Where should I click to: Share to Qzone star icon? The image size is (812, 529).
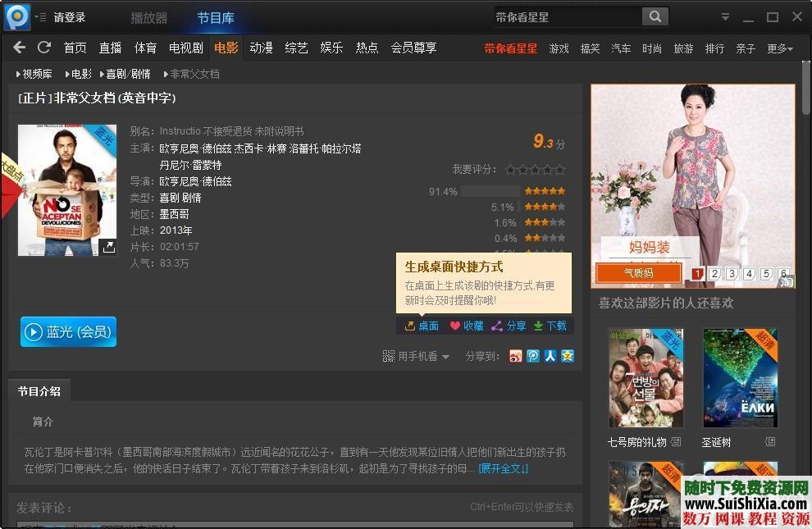[x=568, y=356]
